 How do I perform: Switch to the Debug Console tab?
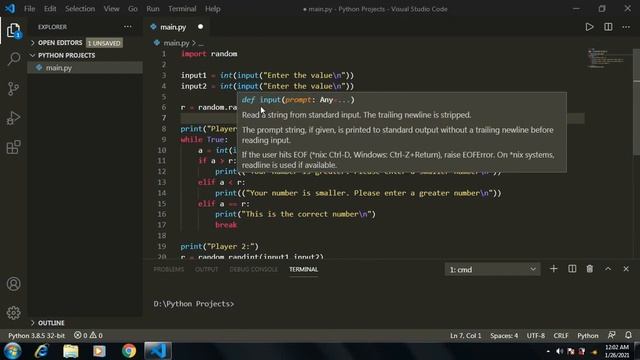click(x=253, y=269)
